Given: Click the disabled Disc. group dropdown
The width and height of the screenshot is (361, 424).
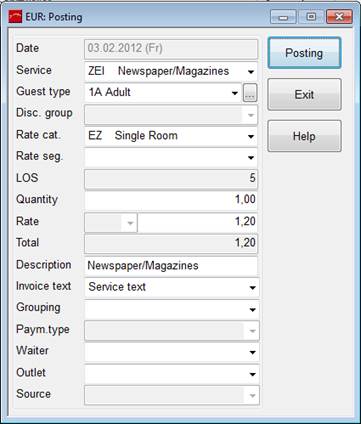Looking at the screenshot, I should (171, 115).
